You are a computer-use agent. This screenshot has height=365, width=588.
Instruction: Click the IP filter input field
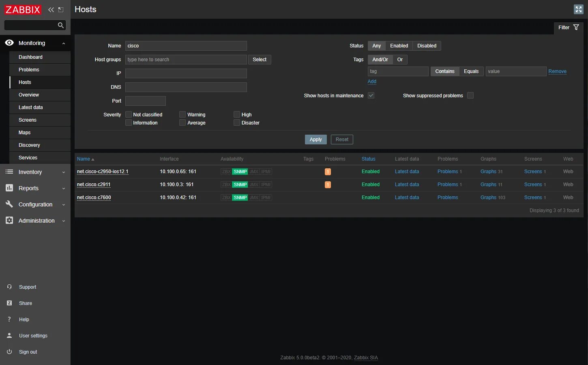tap(186, 73)
